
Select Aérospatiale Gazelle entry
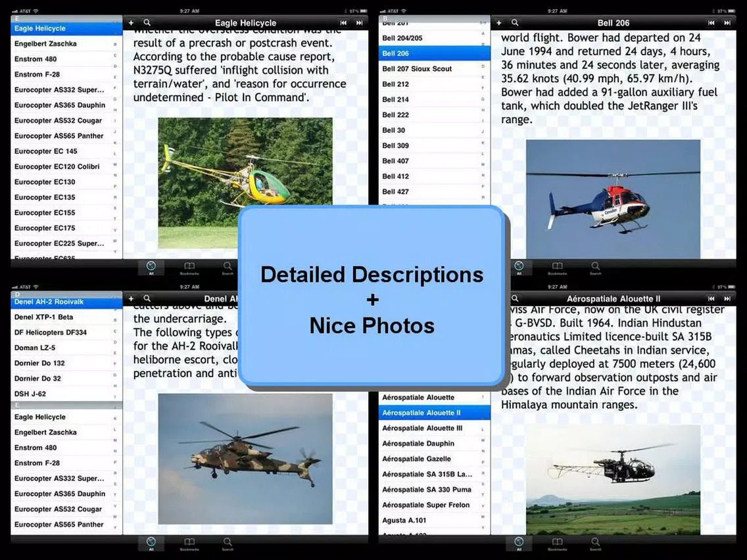(x=434, y=459)
